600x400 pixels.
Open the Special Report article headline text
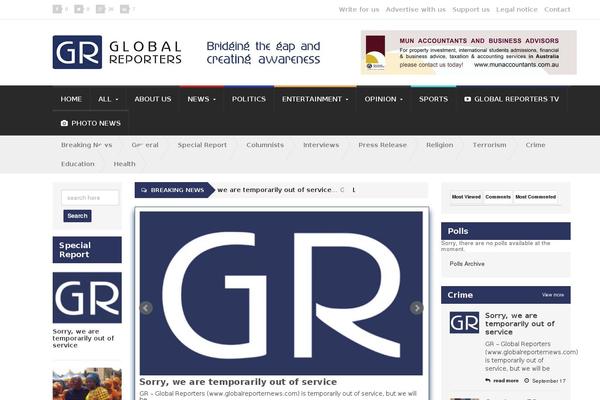(83, 338)
